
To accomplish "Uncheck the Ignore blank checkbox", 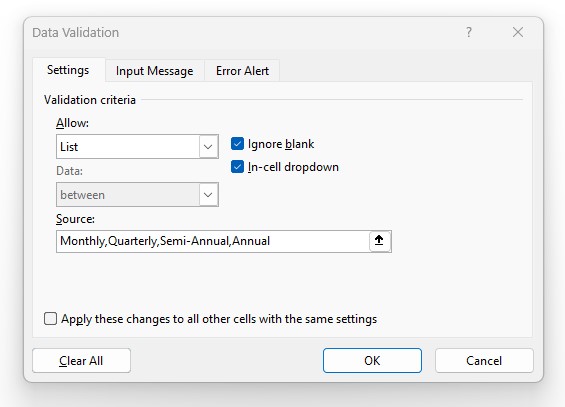I will point(237,144).
